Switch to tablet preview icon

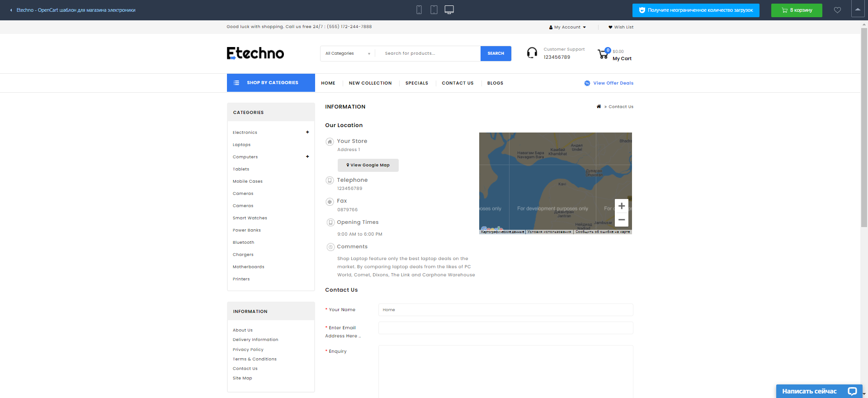(x=434, y=10)
